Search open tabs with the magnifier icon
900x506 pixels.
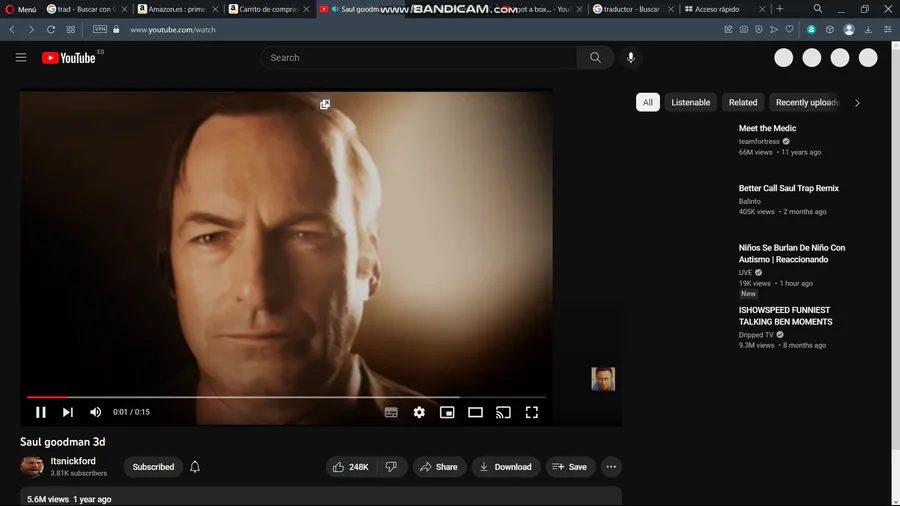click(817, 9)
